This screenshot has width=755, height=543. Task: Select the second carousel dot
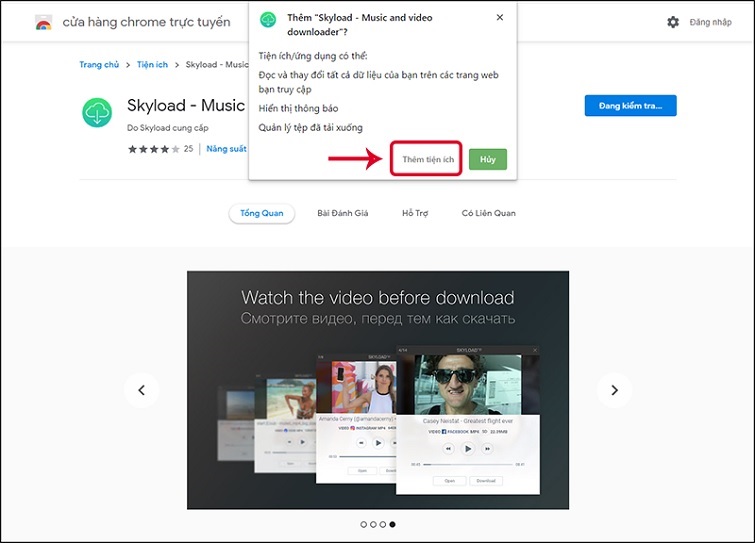click(x=372, y=524)
